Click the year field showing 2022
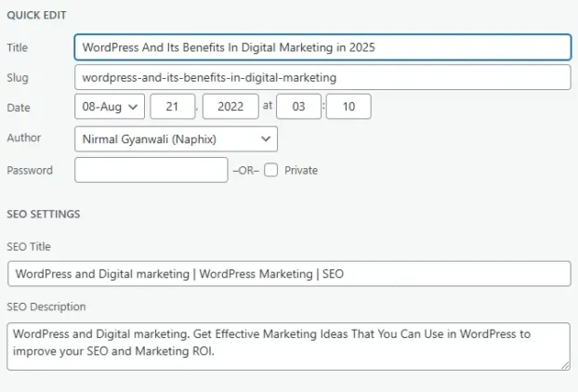Image resolution: width=578 pixels, height=392 pixels. (x=230, y=107)
